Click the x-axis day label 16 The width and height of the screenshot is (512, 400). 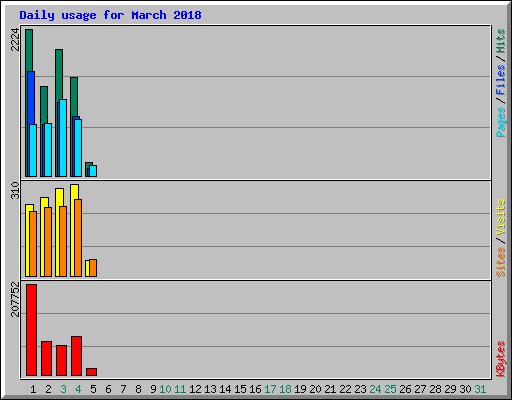255,389
